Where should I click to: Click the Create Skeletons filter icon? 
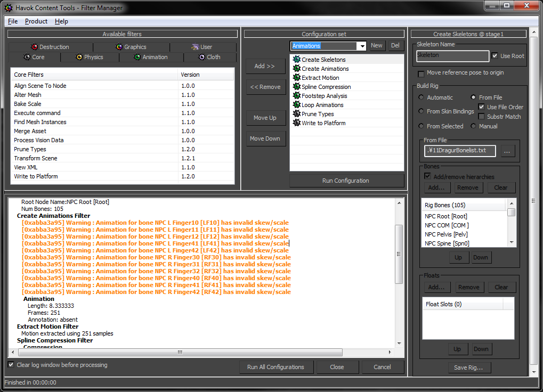click(x=297, y=59)
